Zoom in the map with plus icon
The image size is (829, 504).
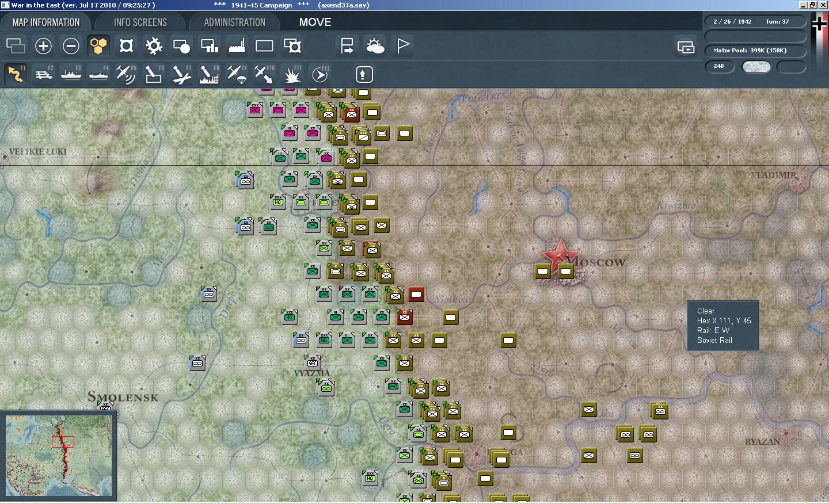click(x=43, y=45)
